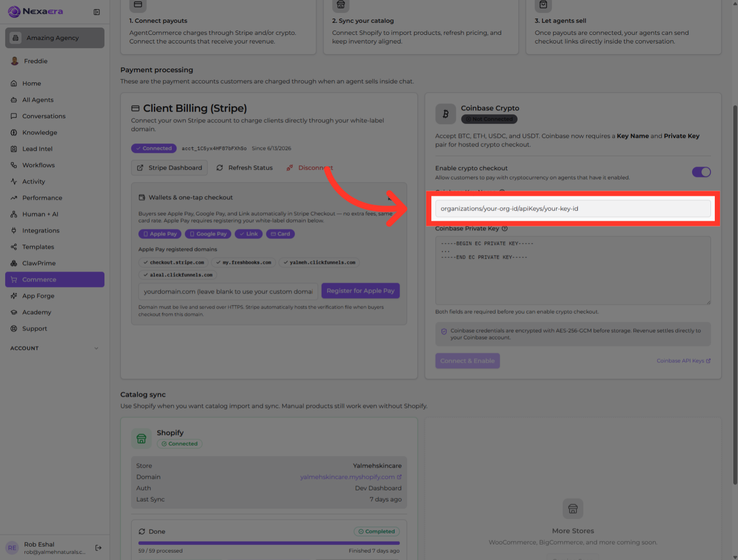The width and height of the screenshot is (738, 560).
Task: Click the More Stores icon
Action: [x=573, y=509]
